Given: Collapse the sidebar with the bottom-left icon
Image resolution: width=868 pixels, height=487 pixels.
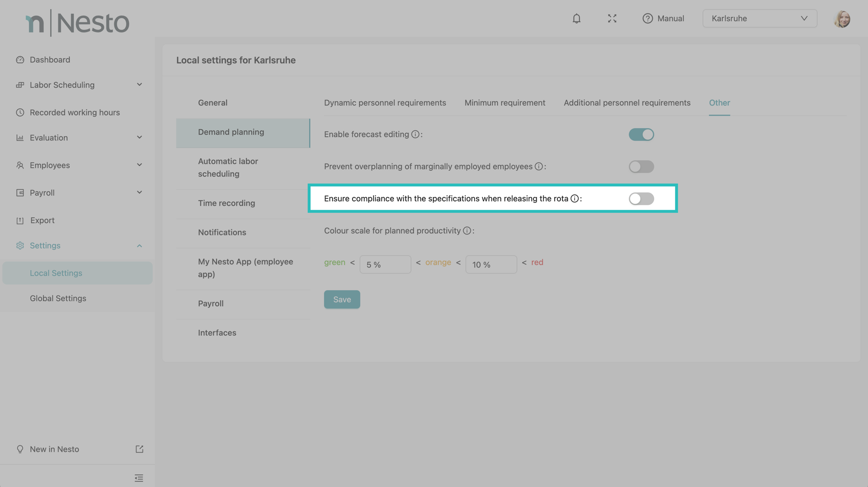Looking at the screenshot, I should [x=139, y=478].
